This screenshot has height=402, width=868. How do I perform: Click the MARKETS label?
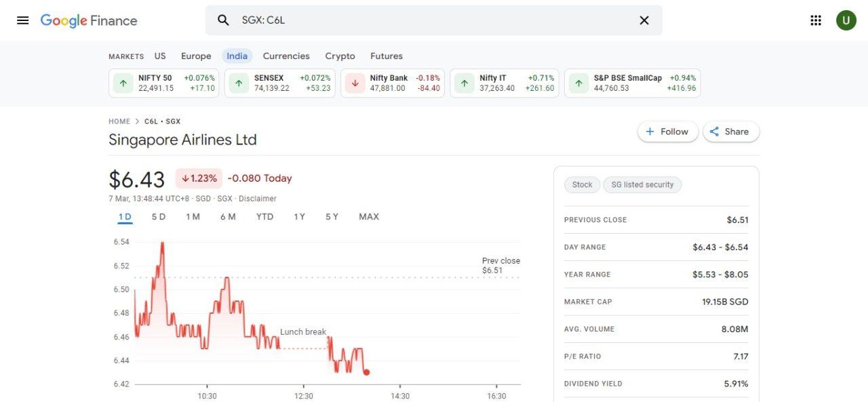click(x=126, y=56)
